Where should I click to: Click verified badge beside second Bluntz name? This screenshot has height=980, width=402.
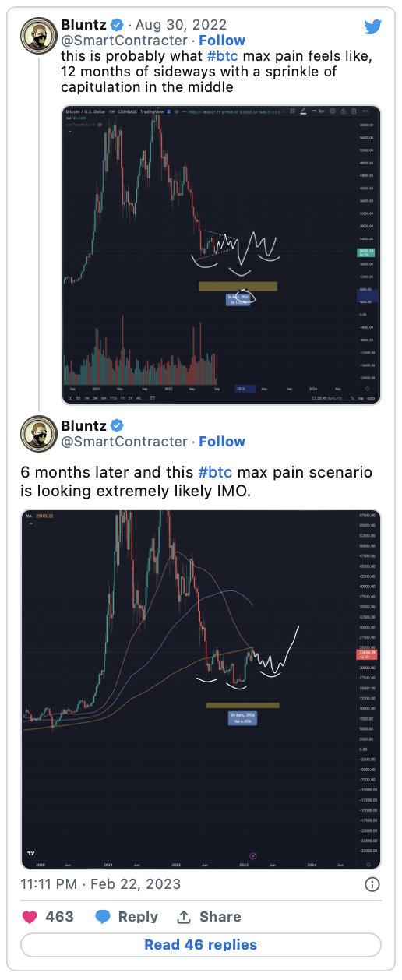click(117, 425)
